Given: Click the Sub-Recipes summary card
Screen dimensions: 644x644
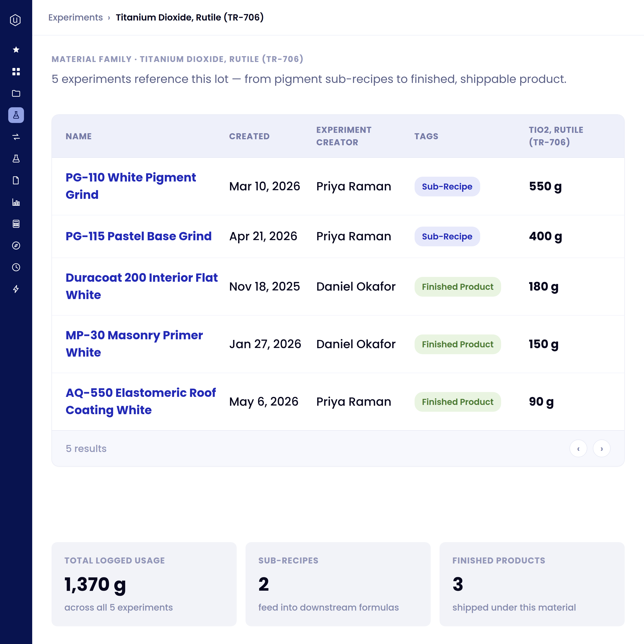Looking at the screenshot, I should click(x=338, y=584).
